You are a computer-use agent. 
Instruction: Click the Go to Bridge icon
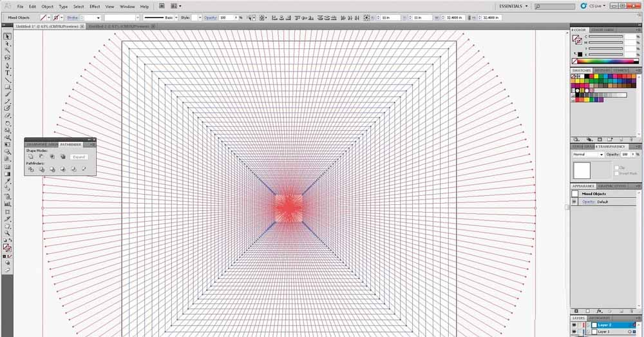click(162, 6)
